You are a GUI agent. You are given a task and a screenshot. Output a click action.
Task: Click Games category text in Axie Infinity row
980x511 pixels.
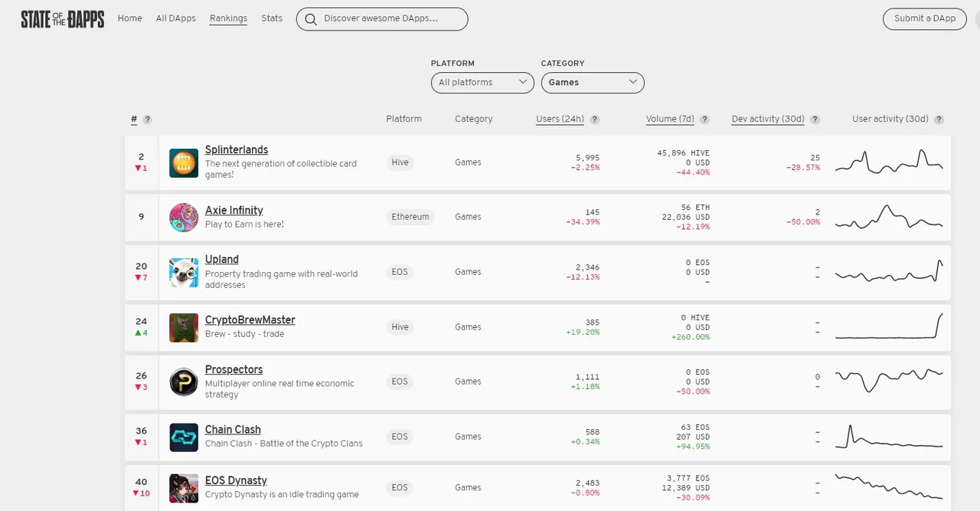tap(468, 217)
